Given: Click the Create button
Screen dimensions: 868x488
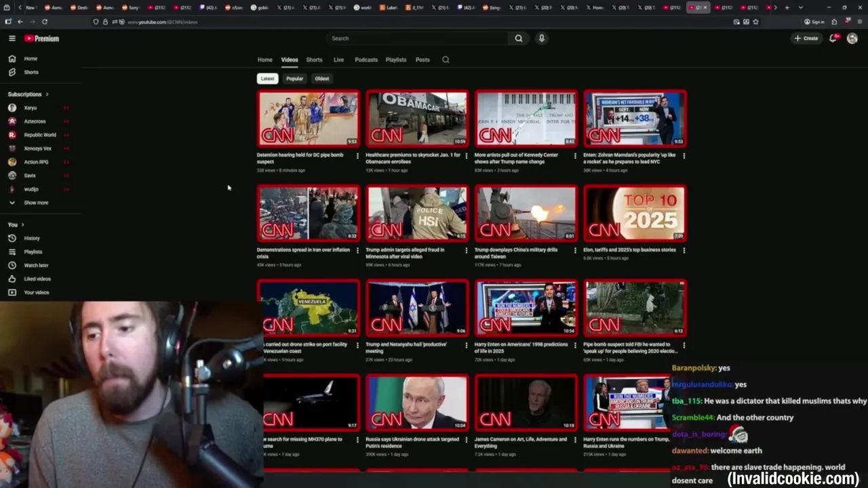Looking at the screenshot, I should (806, 39).
